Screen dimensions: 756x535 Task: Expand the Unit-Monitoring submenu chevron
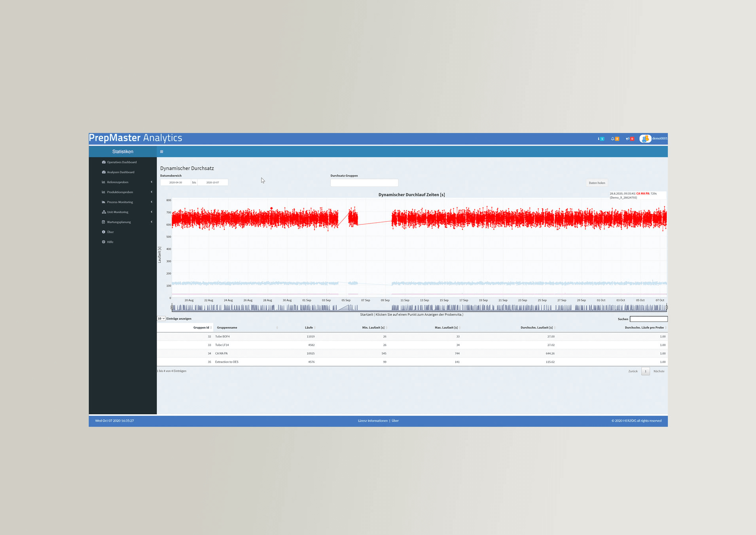(152, 212)
